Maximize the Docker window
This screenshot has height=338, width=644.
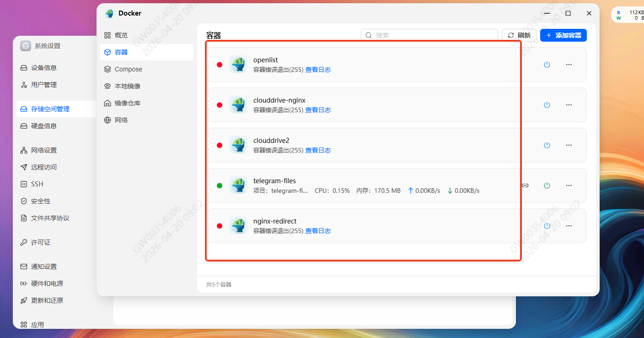tap(568, 13)
